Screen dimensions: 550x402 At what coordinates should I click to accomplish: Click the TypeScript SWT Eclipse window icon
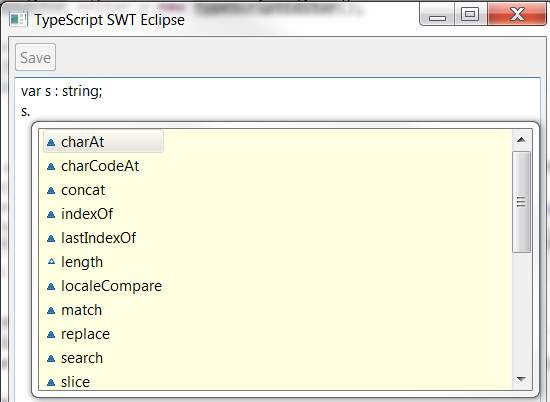click(x=18, y=19)
